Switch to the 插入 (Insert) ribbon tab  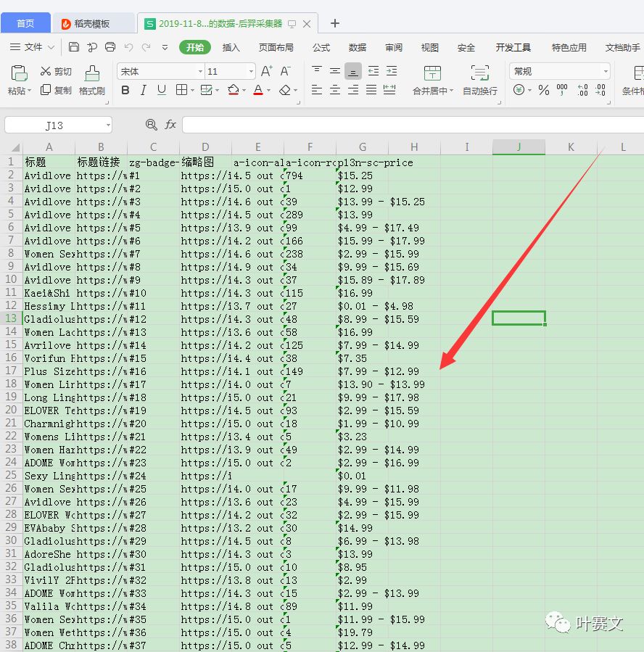[231, 47]
